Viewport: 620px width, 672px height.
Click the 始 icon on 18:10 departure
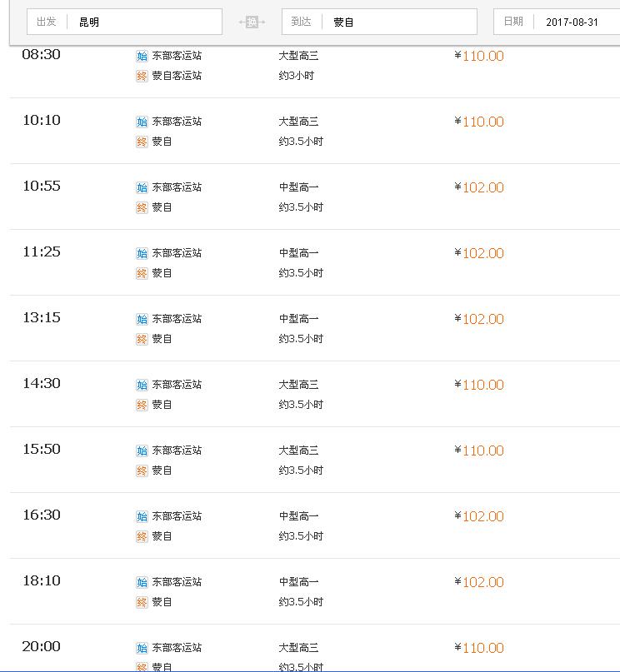[x=142, y=582]
